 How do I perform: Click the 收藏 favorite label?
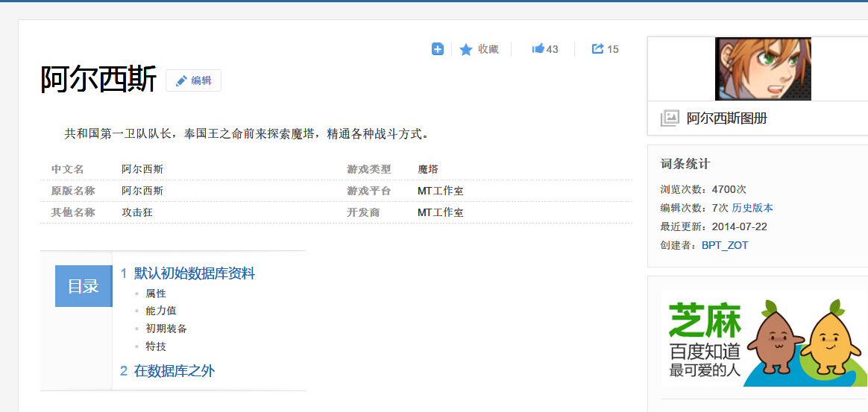[x=488, y=49]
